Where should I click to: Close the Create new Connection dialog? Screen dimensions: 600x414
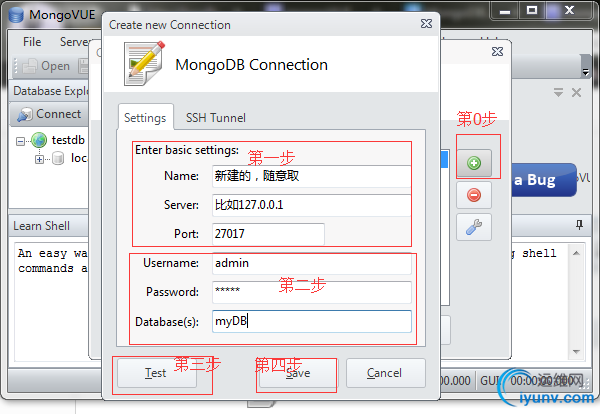(x=427, y=24)
